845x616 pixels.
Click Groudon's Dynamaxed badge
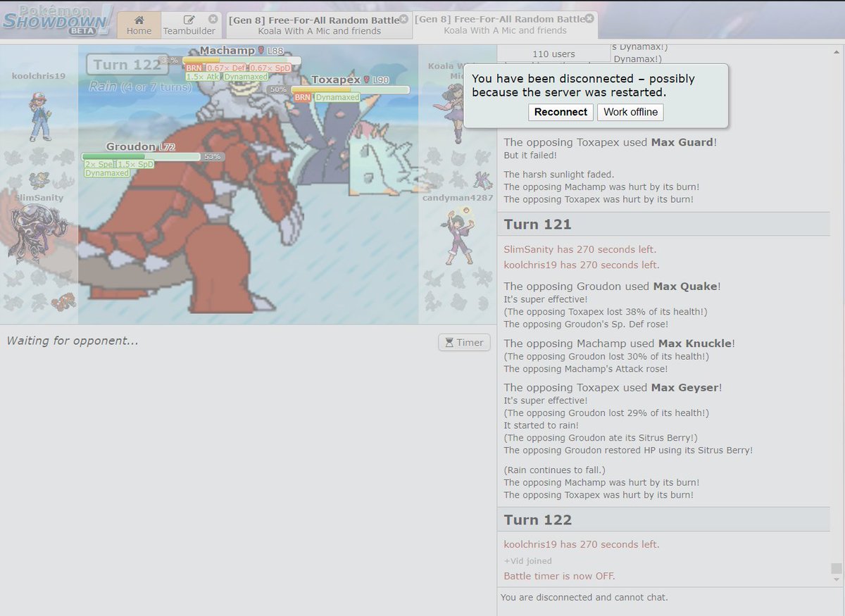pos(107,173)
